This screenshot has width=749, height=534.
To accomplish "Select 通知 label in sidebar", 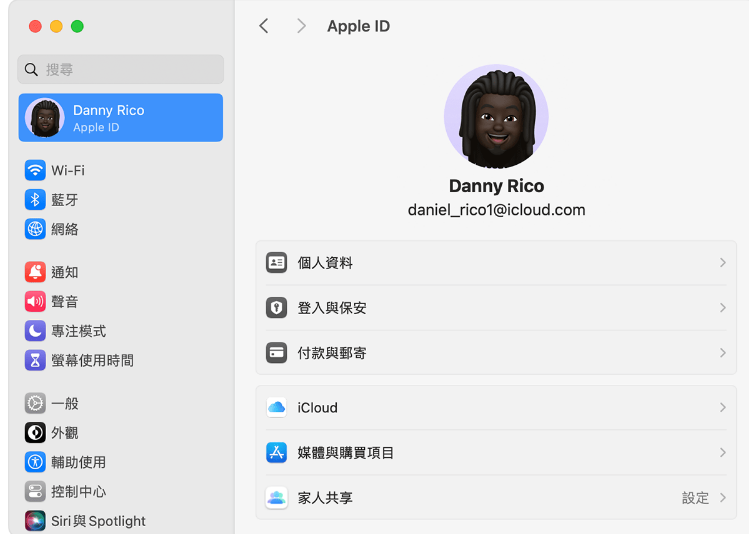I will point(64,272).
